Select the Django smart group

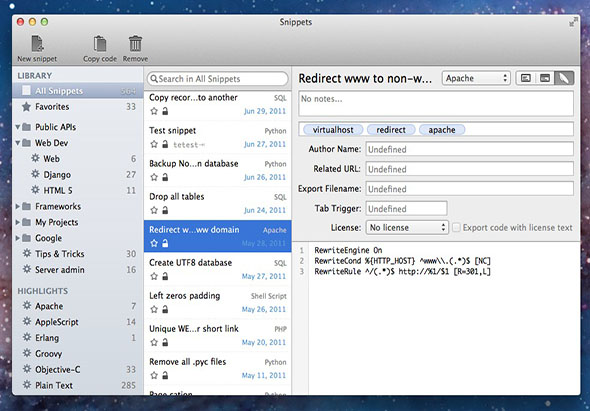[78, 175]
